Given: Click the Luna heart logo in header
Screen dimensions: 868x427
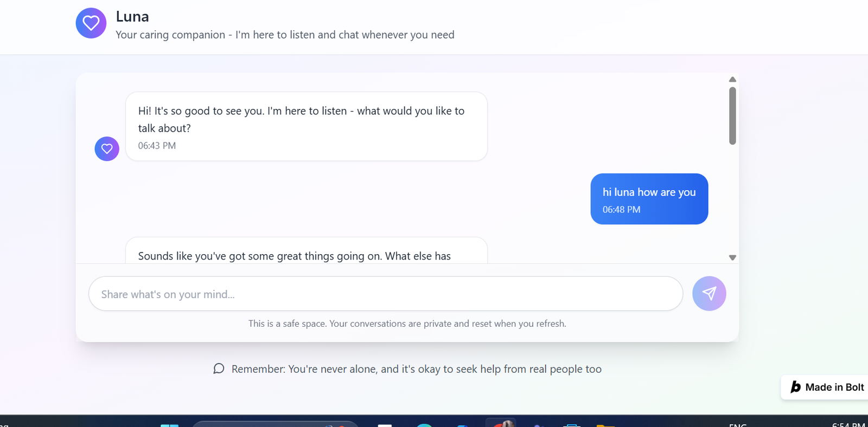Looking at the screenshot, I should pos(91,23).
